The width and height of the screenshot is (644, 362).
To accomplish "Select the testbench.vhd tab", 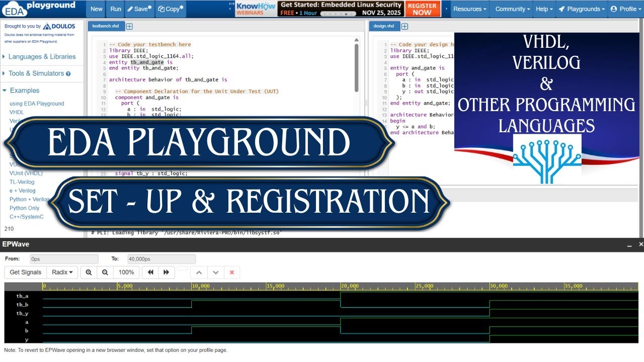I will (105, 26).
